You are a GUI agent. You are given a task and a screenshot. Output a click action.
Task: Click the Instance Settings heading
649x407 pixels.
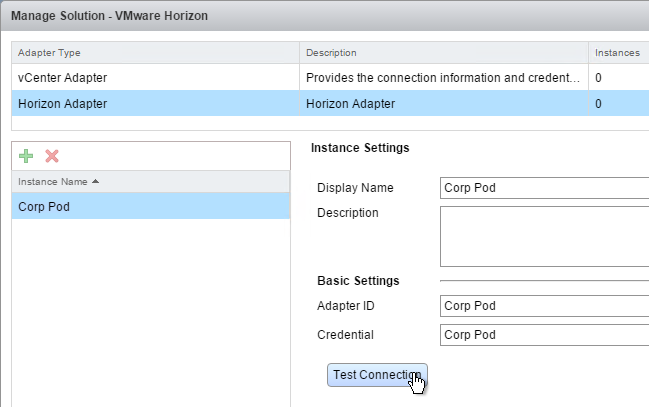tap(360, 148)
